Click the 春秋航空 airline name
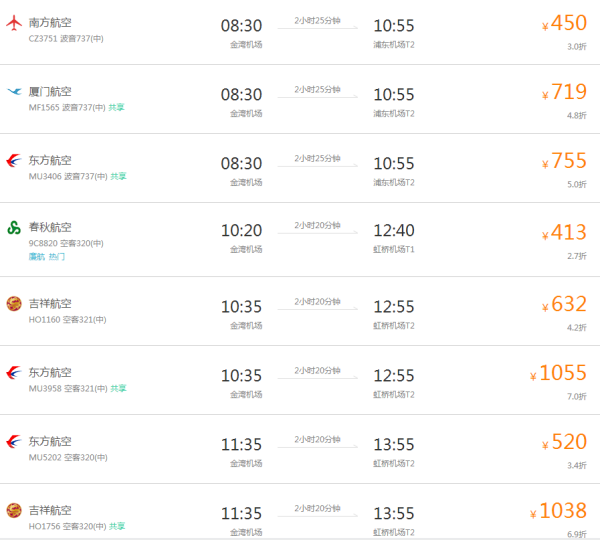Screen dimensions: 600x540 coord(50,227)
